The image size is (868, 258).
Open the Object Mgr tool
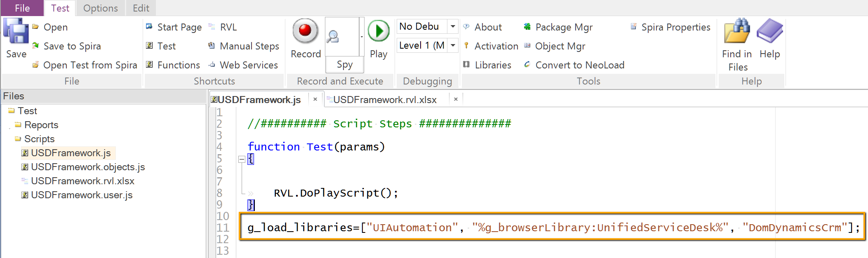coord(560,46)
